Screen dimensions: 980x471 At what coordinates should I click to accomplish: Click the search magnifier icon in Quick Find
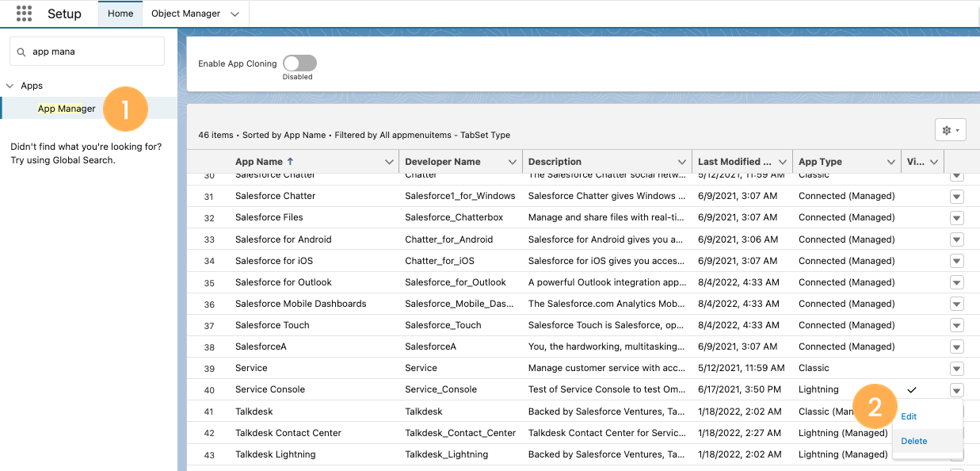pyautogui.click(x=21, y=52)
